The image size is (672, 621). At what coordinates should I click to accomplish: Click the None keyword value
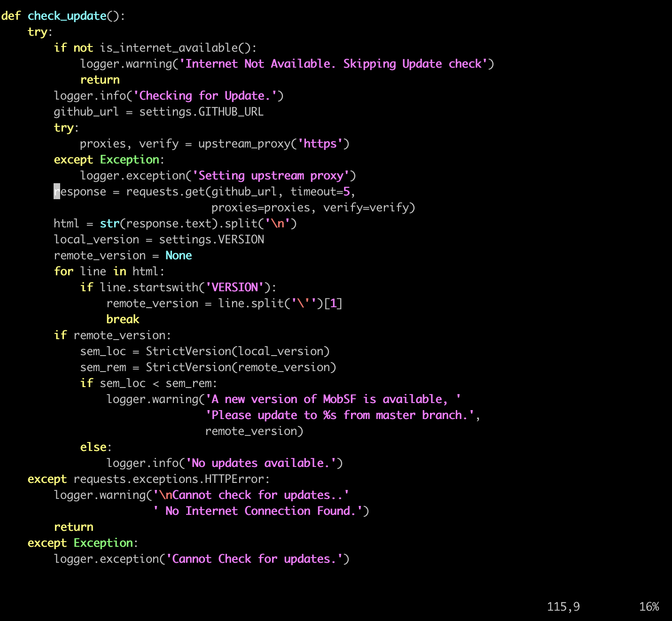[179, 256]
